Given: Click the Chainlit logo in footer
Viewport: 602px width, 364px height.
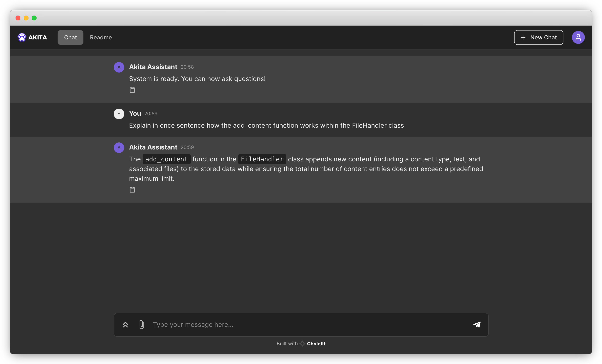Looking at the screenshot, I should click(x=302, y=343).
